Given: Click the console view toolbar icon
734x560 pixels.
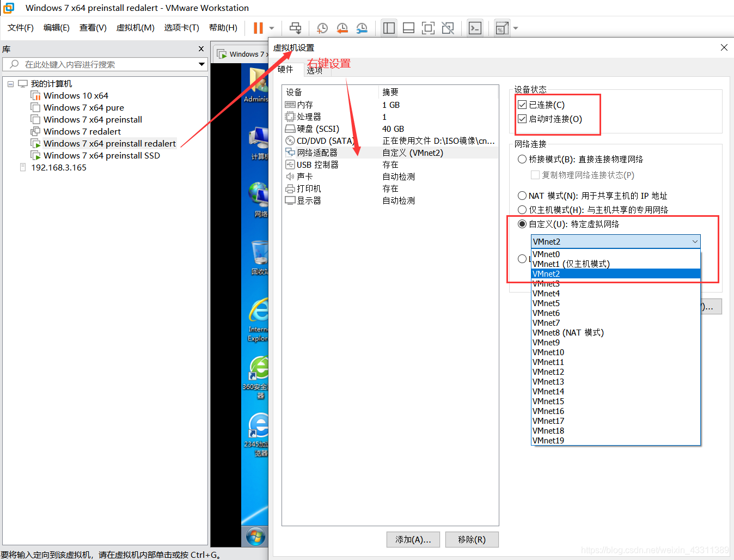Looking at the screenshot, I should click(475, 28).
